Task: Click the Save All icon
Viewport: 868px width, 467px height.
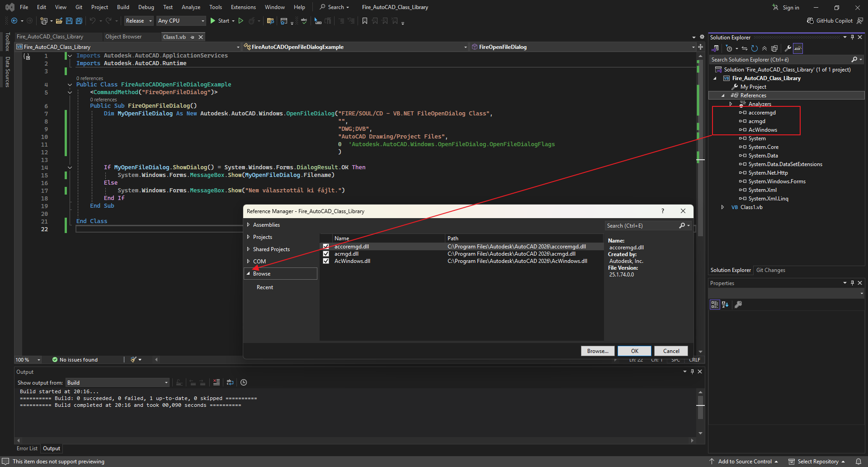Action: (x=79, y=21)
